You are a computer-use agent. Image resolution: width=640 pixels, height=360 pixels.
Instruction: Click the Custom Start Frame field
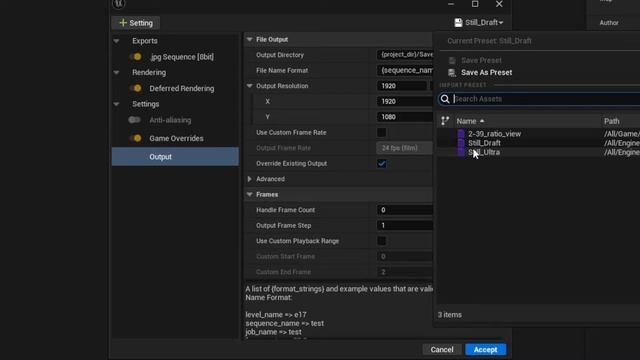(404, 256)
